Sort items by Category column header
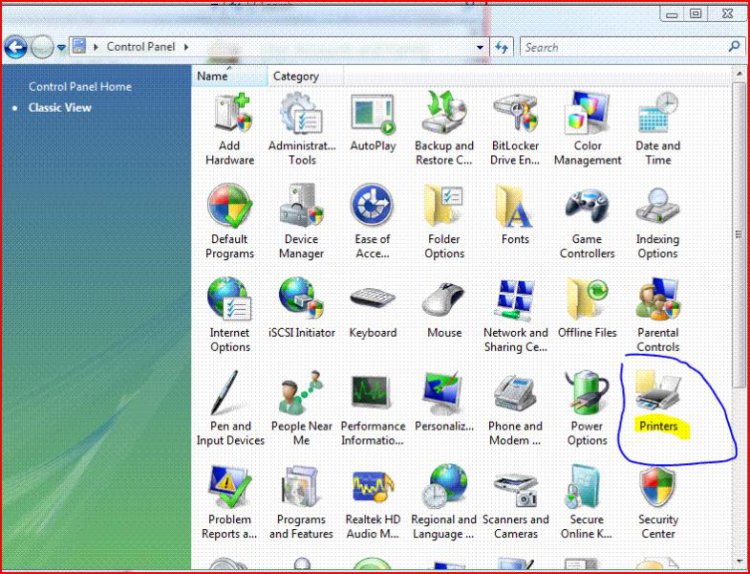 tap(305, 76)
